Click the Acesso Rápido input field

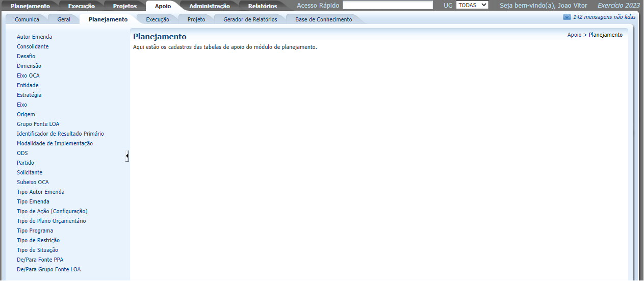(x=388, y=5)
